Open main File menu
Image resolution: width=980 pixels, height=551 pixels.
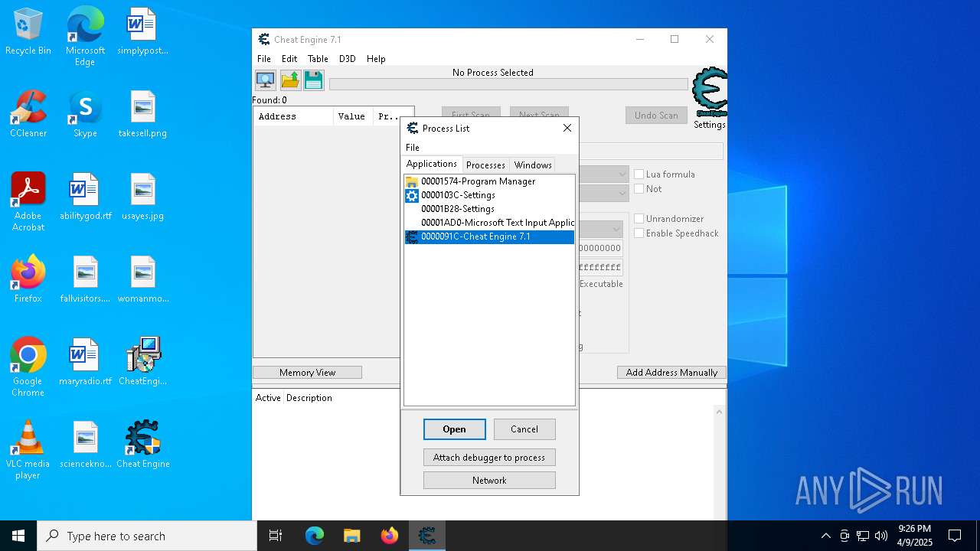click(x=264, y=59)
